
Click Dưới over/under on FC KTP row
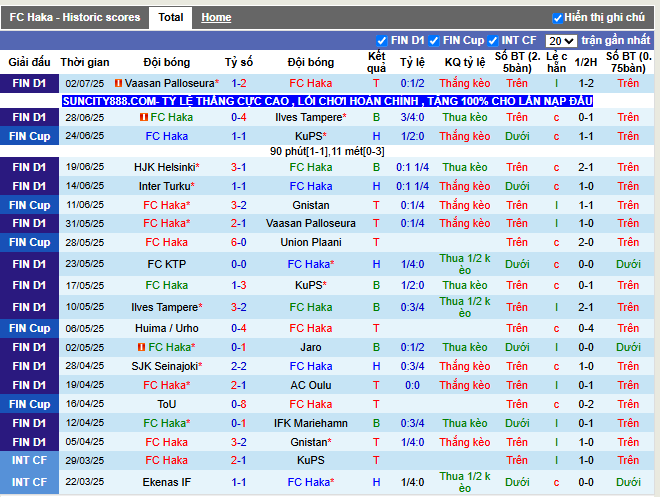(x=517, y=264)
